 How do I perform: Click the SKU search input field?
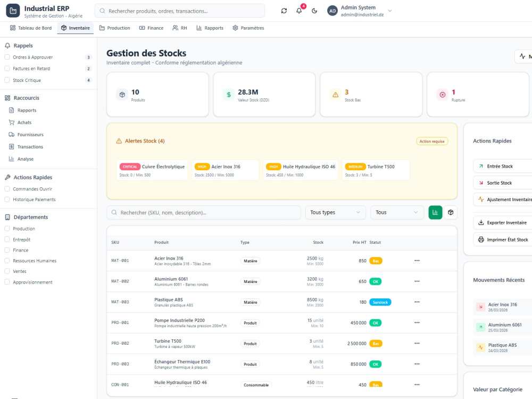coord(204,212)
